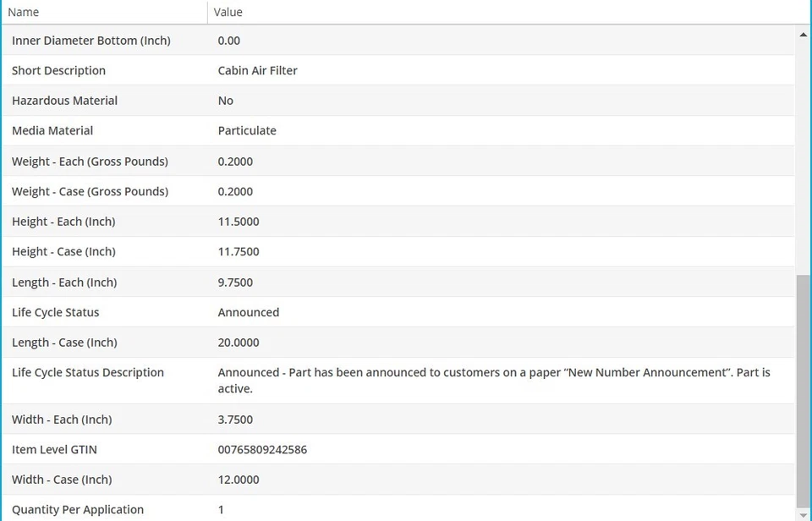
Task: Select the Hazardous Material row
Action: point(64,101)
